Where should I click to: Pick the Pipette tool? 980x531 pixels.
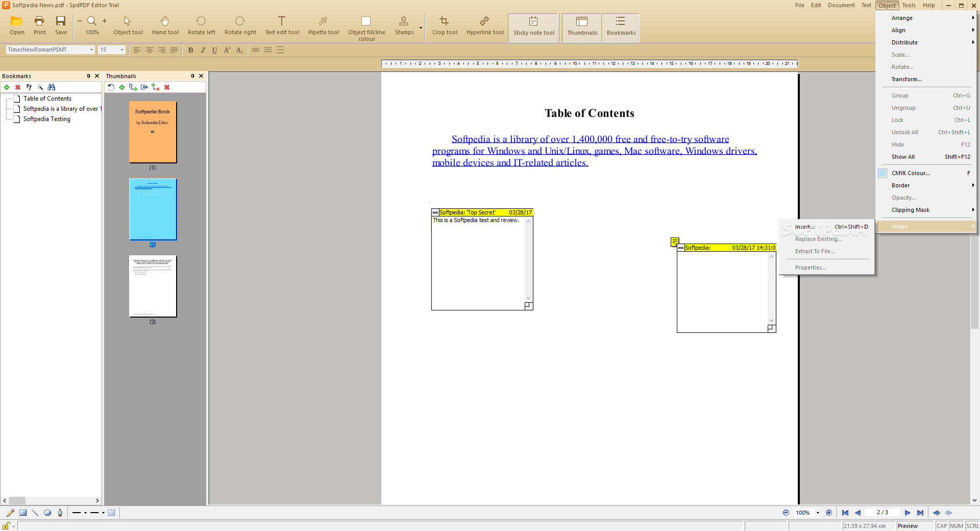323,26
